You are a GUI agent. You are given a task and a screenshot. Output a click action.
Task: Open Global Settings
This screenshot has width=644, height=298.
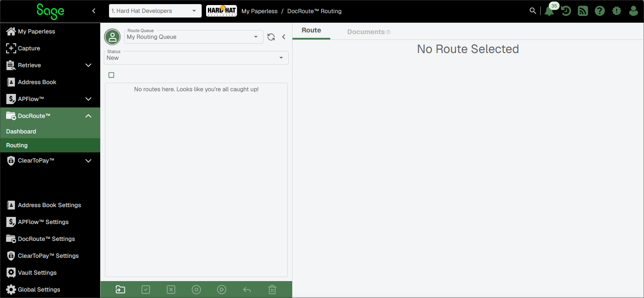50,290
